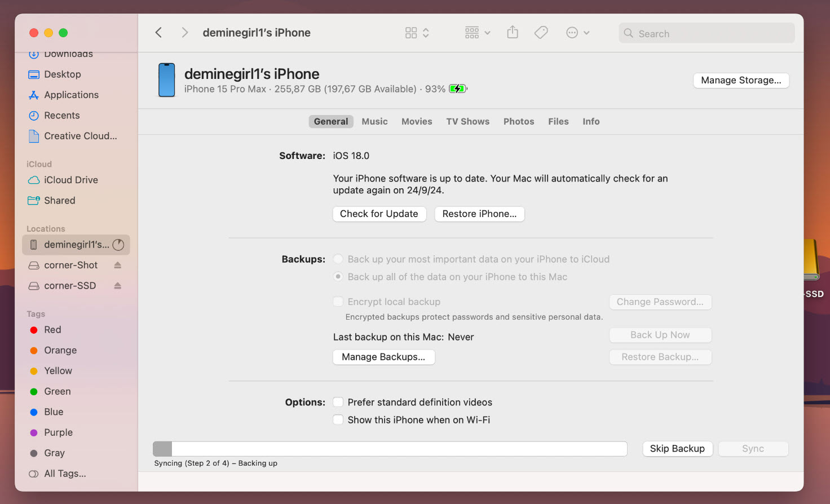Click the Tags section header
Viewport: 830px width, 504px height.
(x=36, y=314)
